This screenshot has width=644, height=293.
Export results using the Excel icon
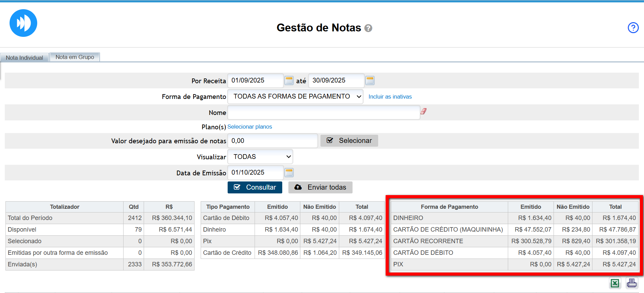click(615, 283)
